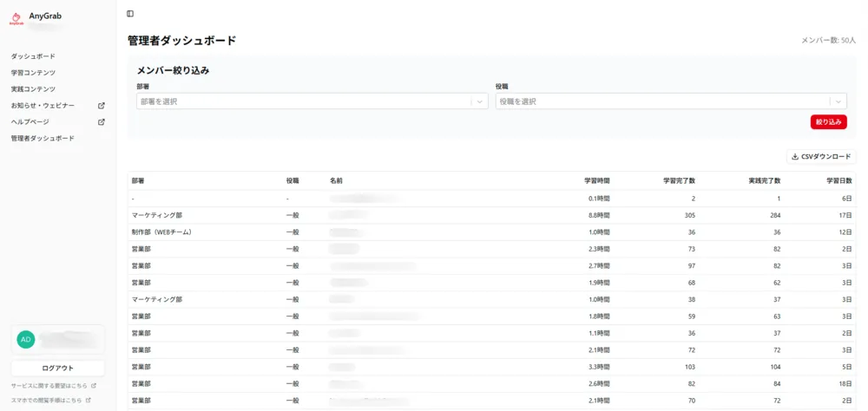Click the download icon in CSVダウンロード
Viewport: 868px width, 411px height.
coord(795,157)
